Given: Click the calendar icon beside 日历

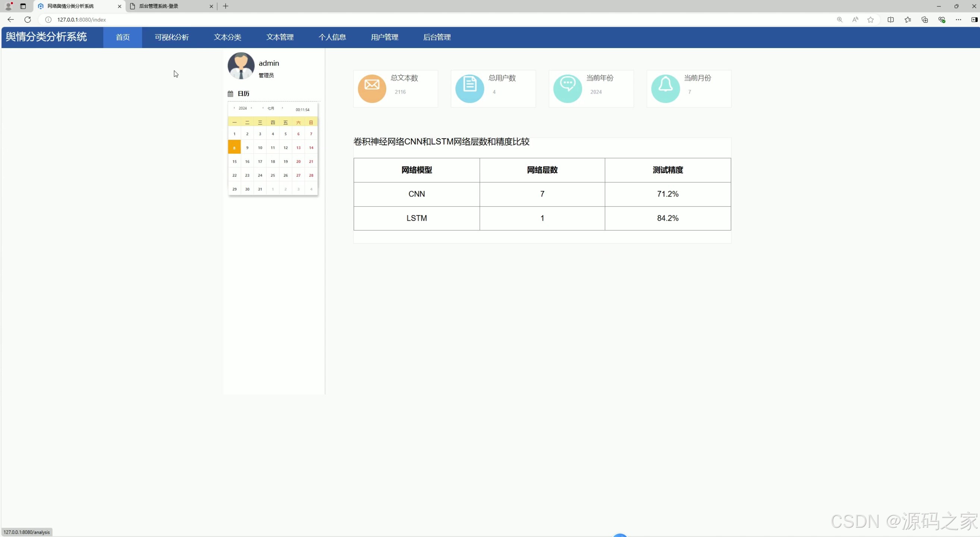Looking at the screenshot, I should click(x=230, y=94).
